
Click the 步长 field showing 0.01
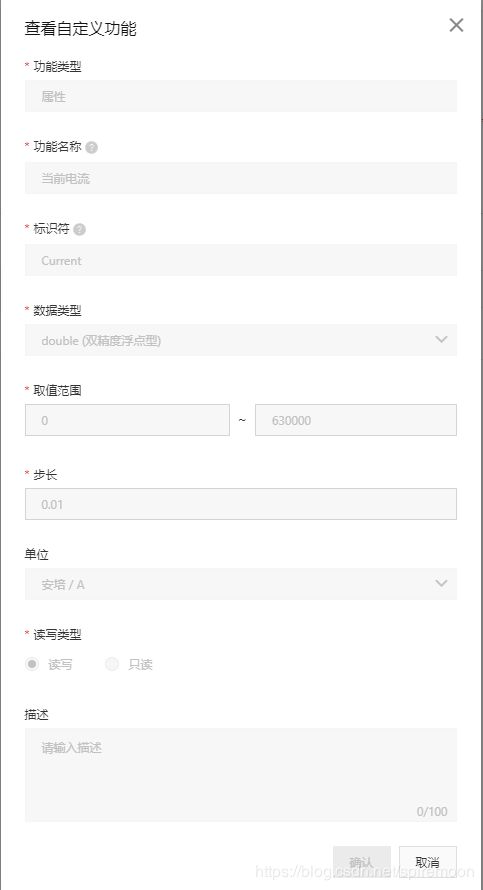click(241, 504)
